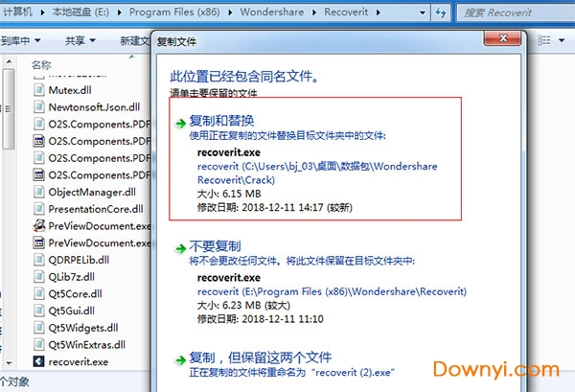Select QDRPELib.dll file icon
The image size is (575, 392).
tap(39, 260)
